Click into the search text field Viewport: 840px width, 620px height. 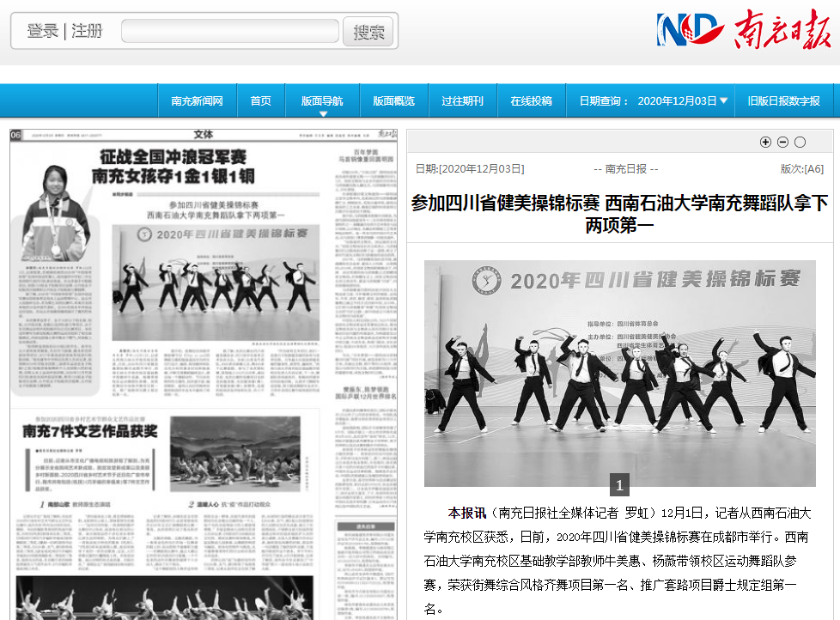coord(230,32)
